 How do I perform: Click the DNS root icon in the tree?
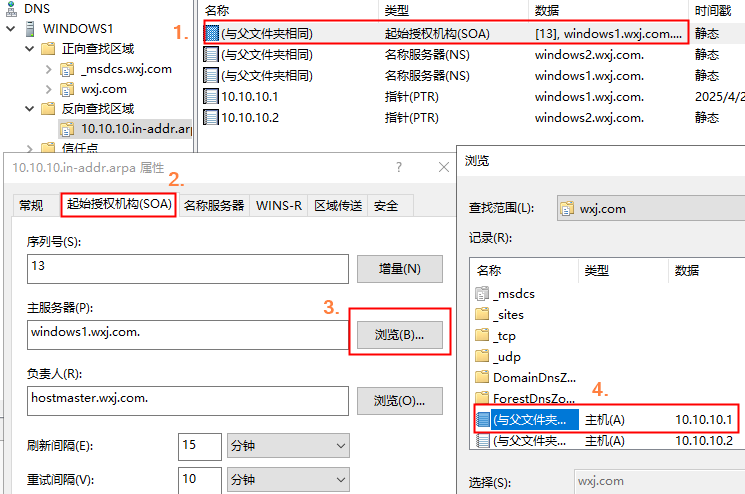[x=11, y=8]
